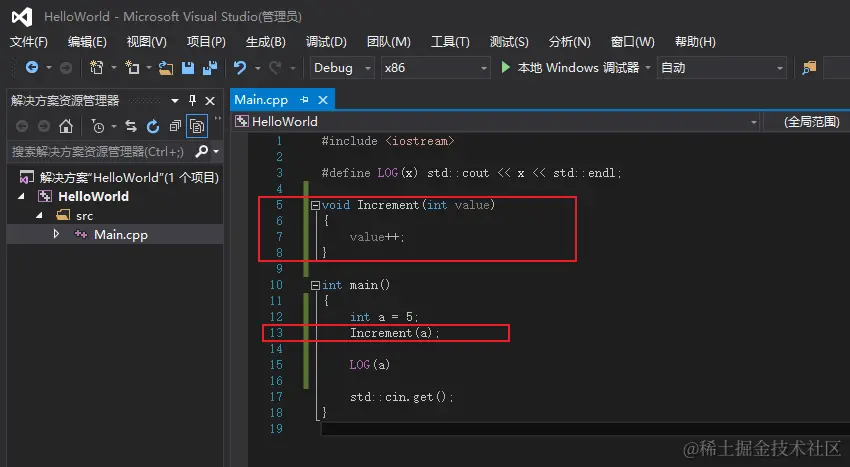Expand the Main.cpp tree node
The image size is (850, 467).
point(56,234)
